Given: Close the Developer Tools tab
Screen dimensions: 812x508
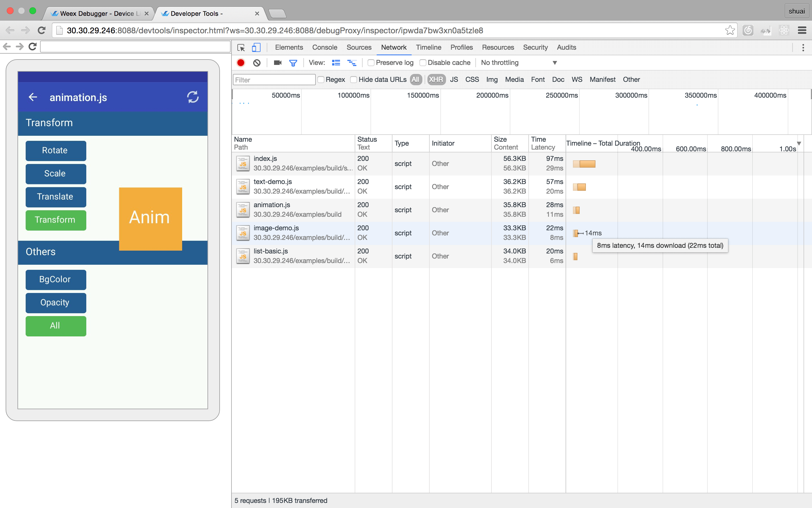Looking at the screenshot, I should click(257, 14).
